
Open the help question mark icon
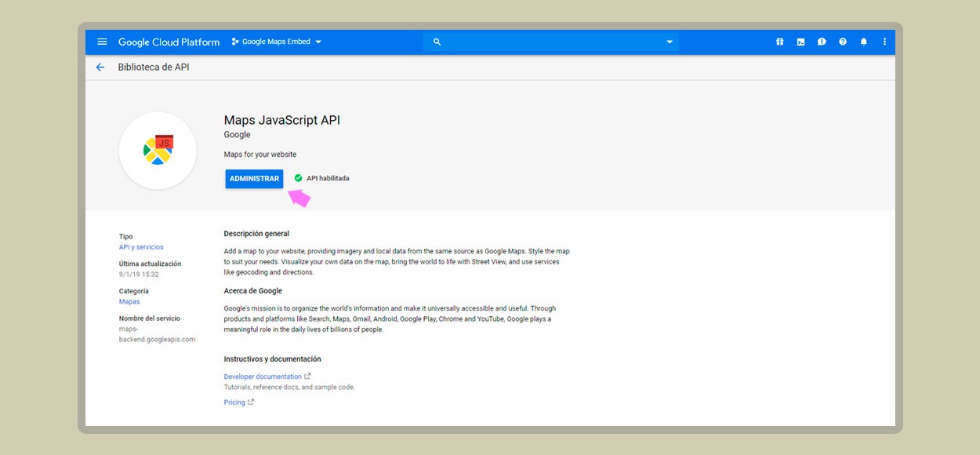point(843,42)
